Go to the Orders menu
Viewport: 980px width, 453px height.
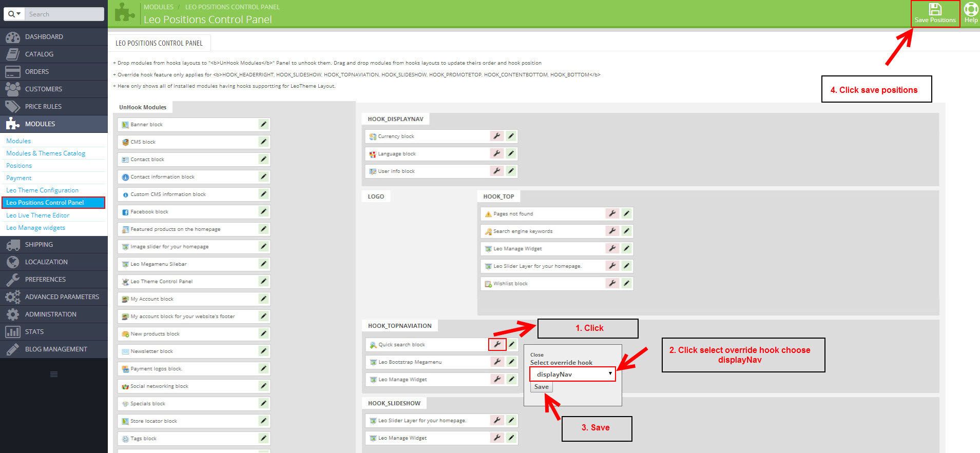point(54,71)
